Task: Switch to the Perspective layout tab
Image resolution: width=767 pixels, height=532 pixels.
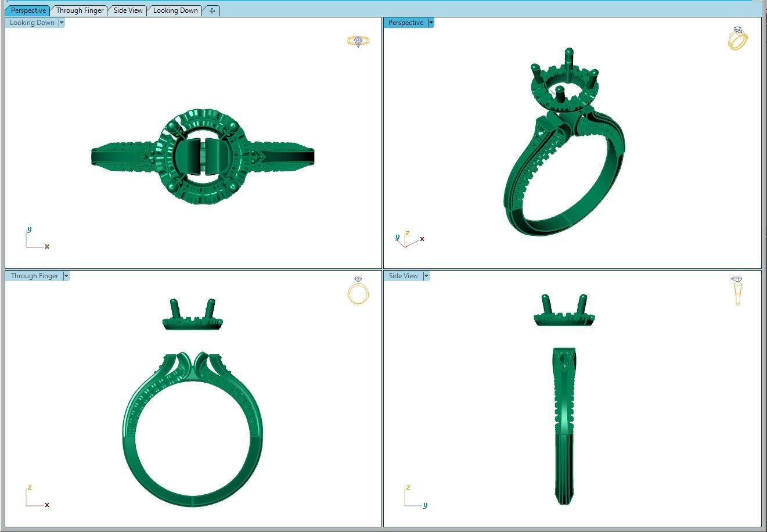Action: pos(28,10)
